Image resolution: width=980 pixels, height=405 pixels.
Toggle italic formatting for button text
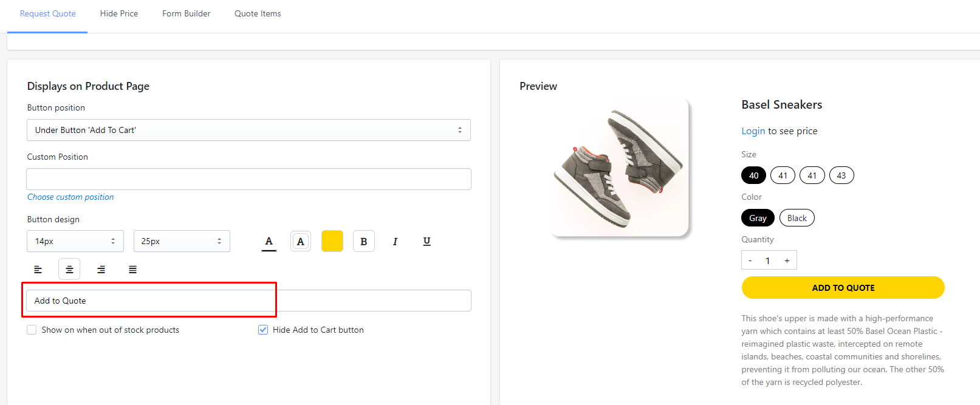395,241
